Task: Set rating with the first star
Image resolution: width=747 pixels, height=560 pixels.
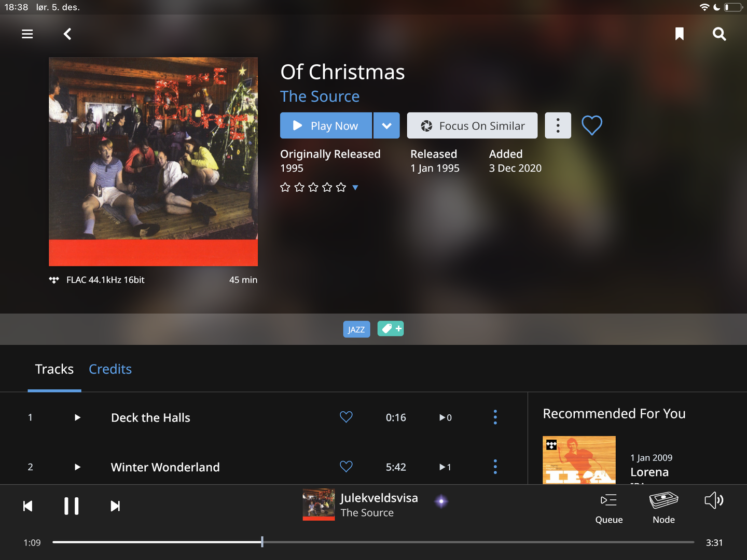Action: (x=285, y=187)
